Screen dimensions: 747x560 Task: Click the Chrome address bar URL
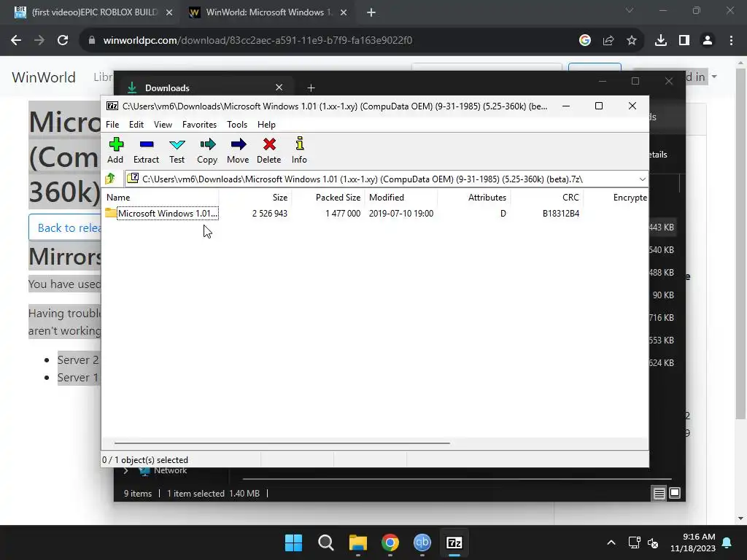coord(258,40)
